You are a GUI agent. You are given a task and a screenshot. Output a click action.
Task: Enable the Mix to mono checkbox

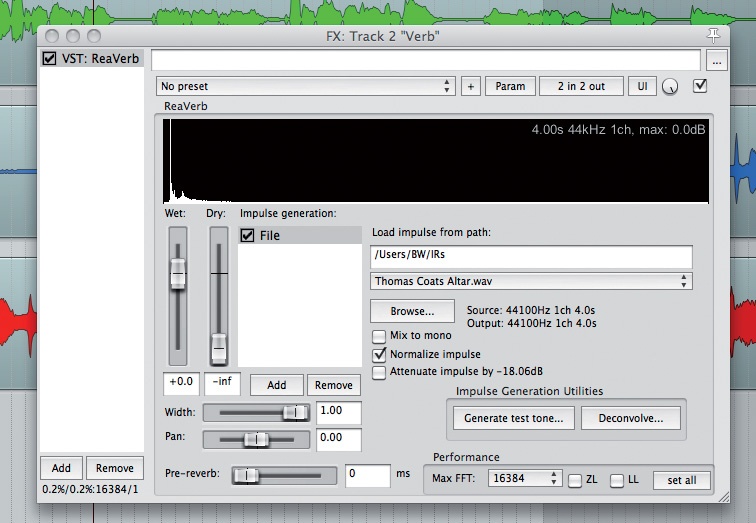[379, 335]
